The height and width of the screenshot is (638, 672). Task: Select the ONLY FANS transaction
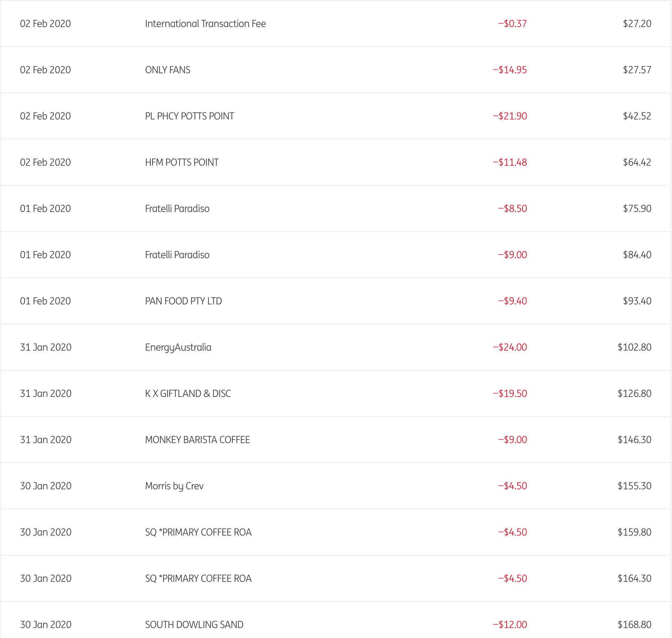point(167,70)
